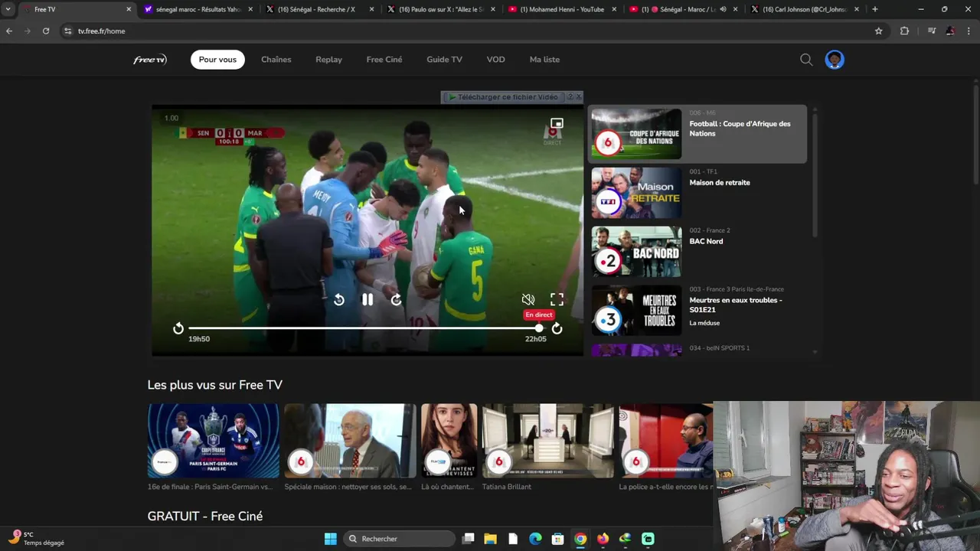Launch Microsoft Edge from the taskbar
The image size is (980, 551).
click(535, 539)
